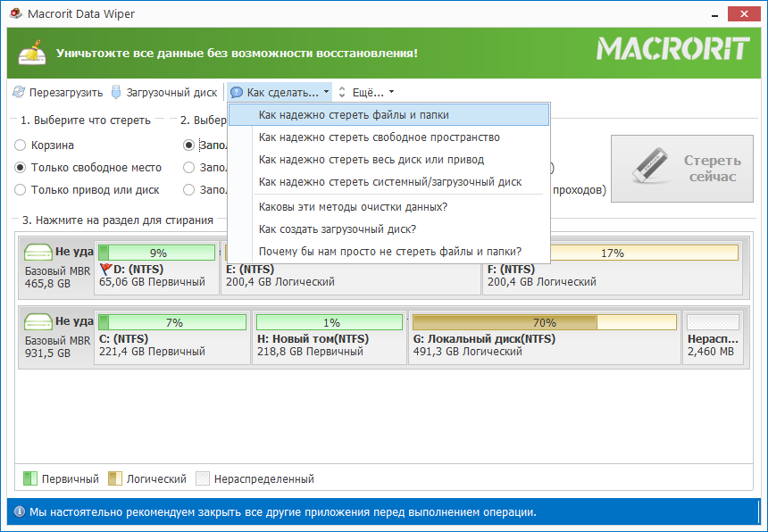Open how to securely wipe files and folders
This screenshot has height=532, width=768.
coord(353,115)
